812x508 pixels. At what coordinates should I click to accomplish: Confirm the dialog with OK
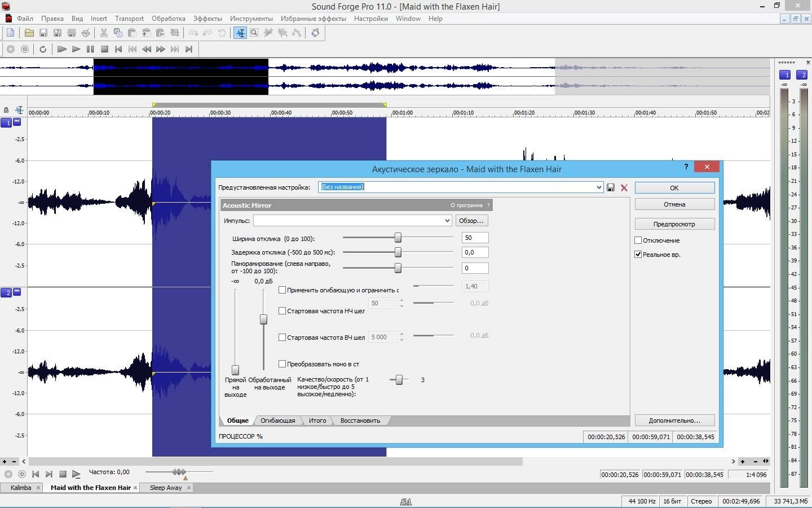tap(674, 188)
